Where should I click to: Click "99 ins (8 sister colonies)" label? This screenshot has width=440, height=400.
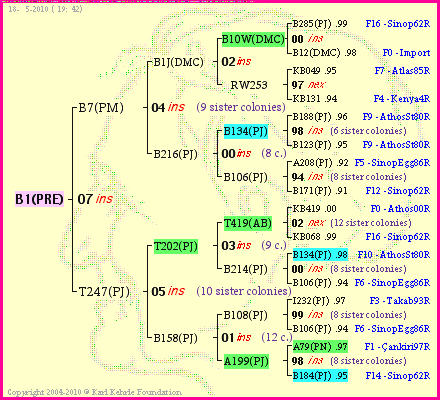349,315
